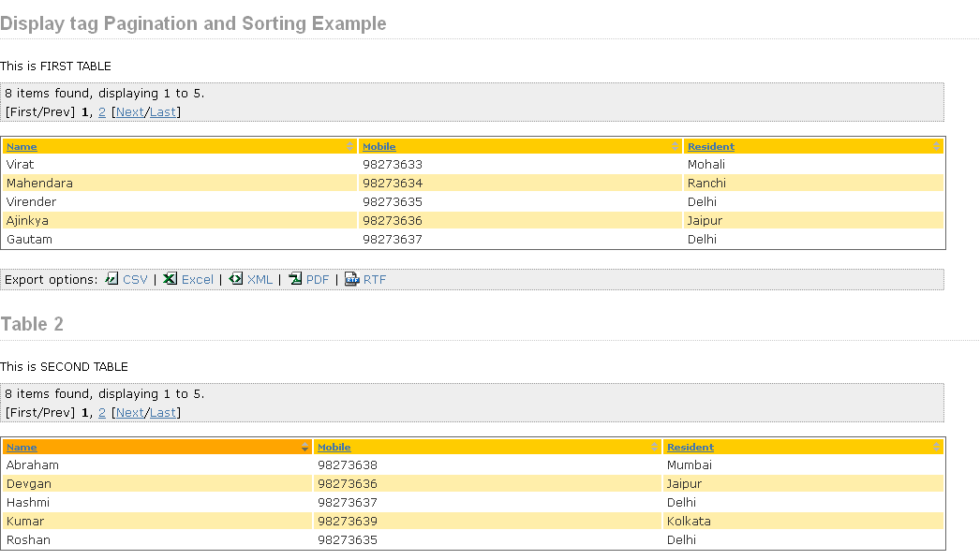The image size is (980, 560).
Task: Click the XML export icon
Action: tap(235, 279)
